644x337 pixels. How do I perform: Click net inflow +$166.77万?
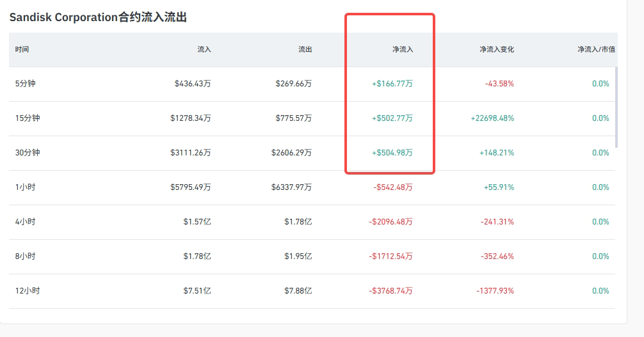click(x=392, y=84)
